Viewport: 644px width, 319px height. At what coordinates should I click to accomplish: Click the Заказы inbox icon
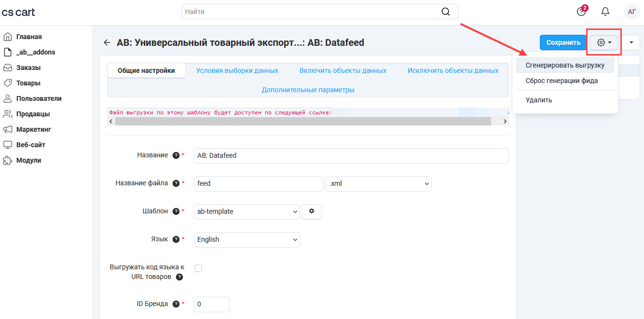(8, 68)
